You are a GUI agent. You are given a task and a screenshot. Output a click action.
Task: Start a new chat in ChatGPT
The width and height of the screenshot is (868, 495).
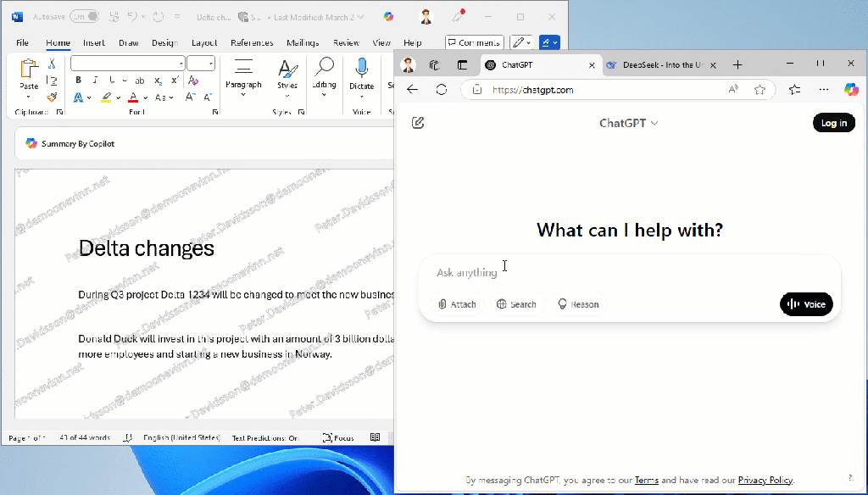417,123
